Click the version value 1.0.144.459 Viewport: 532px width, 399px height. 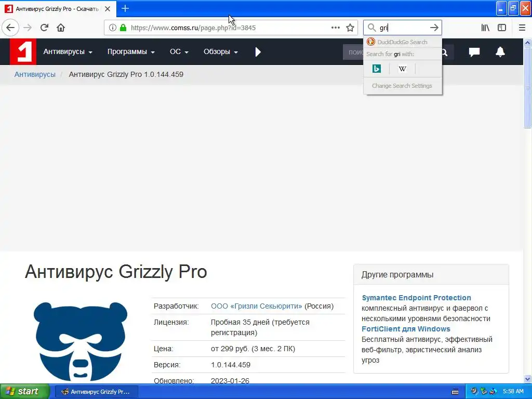tap(231, 365)
